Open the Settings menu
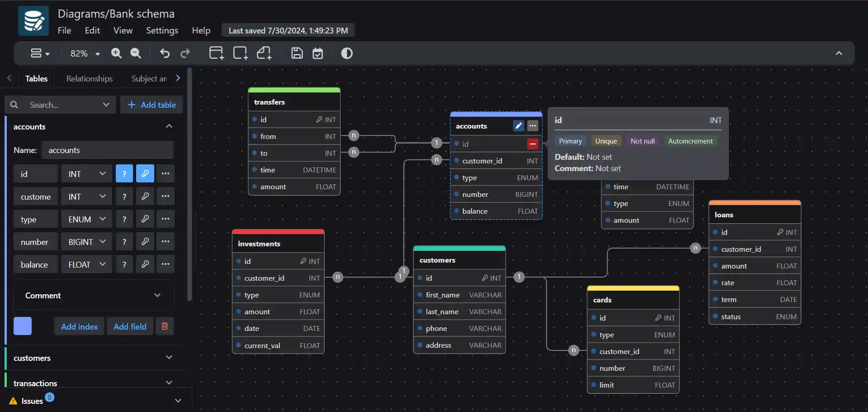 pyautogui.click(x=162, y=30)
